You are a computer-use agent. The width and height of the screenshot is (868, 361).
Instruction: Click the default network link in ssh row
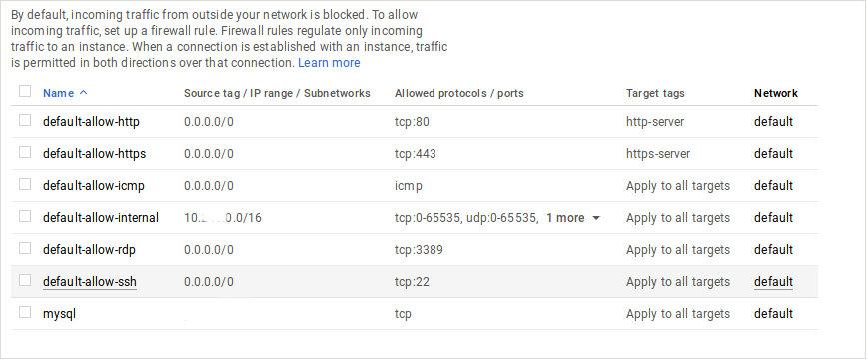[x=773, y=282]
